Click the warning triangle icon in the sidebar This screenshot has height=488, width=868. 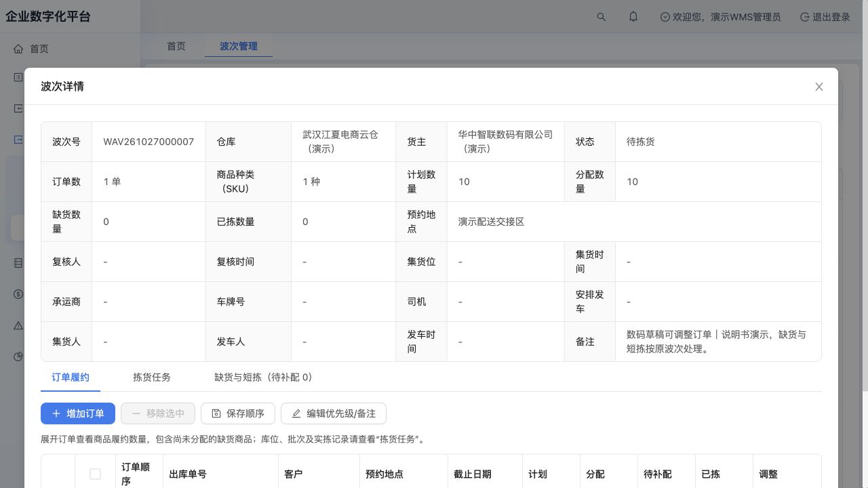click(x=18, y=325)
